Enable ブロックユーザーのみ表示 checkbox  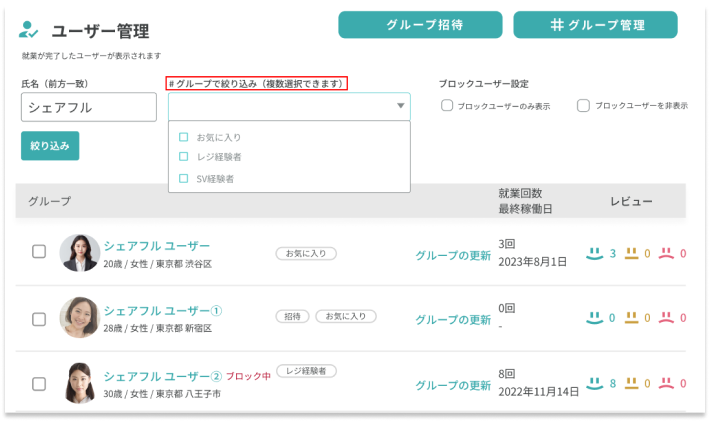(x=447, y=105)
